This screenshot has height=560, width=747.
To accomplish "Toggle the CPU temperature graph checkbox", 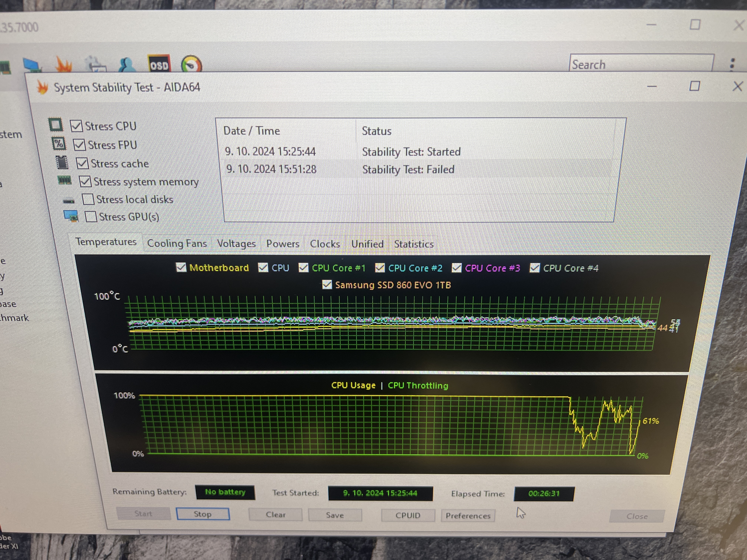I will tap(263, 268).
